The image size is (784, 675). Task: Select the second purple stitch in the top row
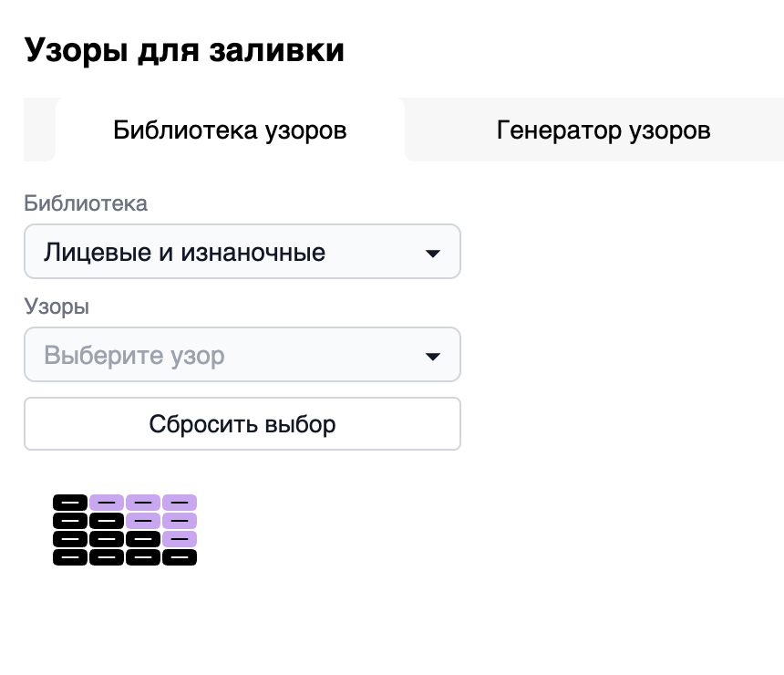click(107, 502)
